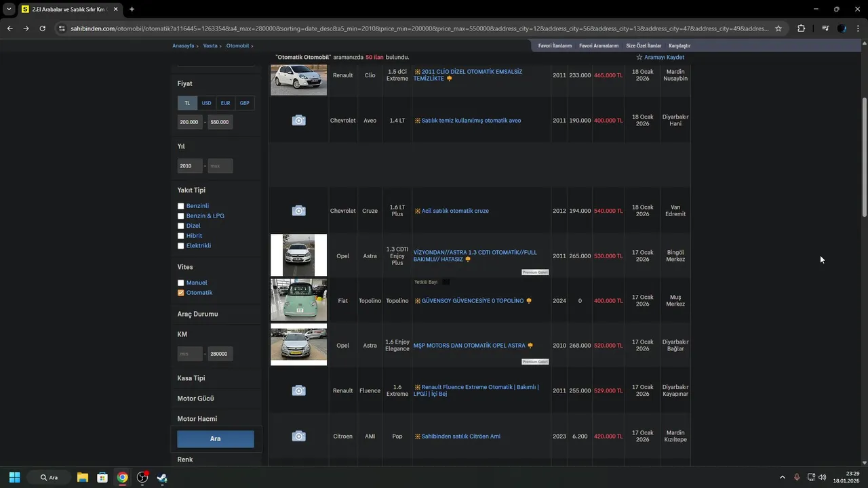Open Favori İlanlarım menu

(555, 45)
